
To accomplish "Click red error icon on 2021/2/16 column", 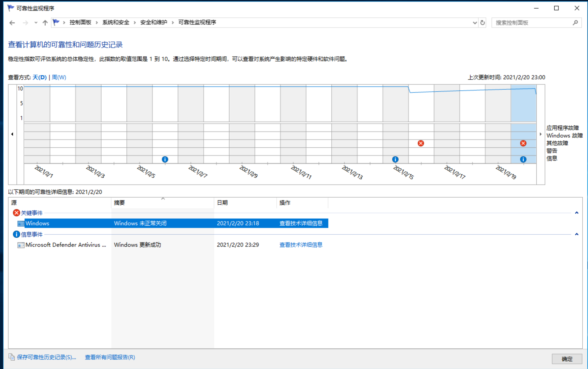I will pos(421,143).
